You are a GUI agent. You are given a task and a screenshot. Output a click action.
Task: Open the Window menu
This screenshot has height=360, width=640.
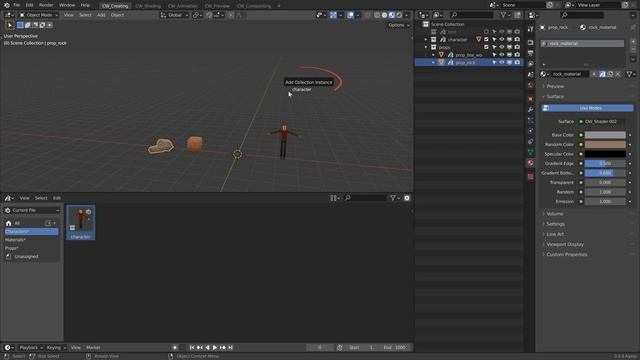pos(67,5)
